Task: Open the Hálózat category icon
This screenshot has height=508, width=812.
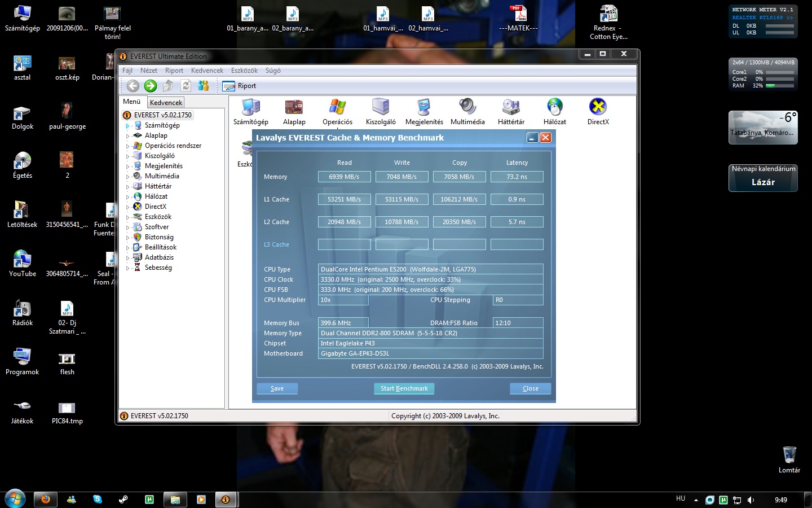Action: coord(555,111)
